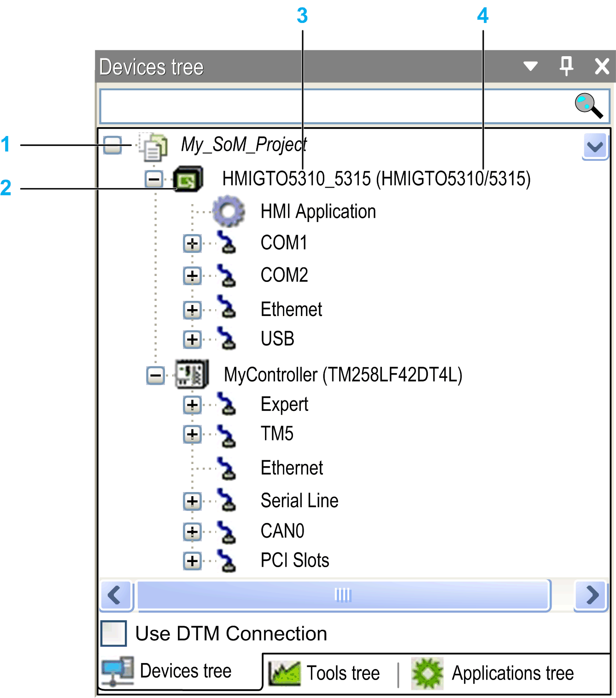The width and height of the screenshot is (616, 698).
Task: Expand the CAN0 node
Action: [192, 532]
